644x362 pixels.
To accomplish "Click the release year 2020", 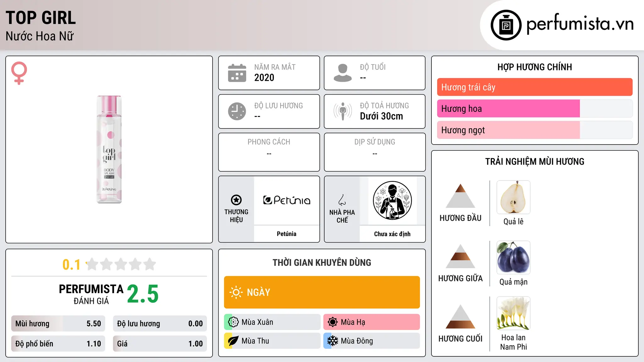I will pyautogui.click(x=264, y=78).
